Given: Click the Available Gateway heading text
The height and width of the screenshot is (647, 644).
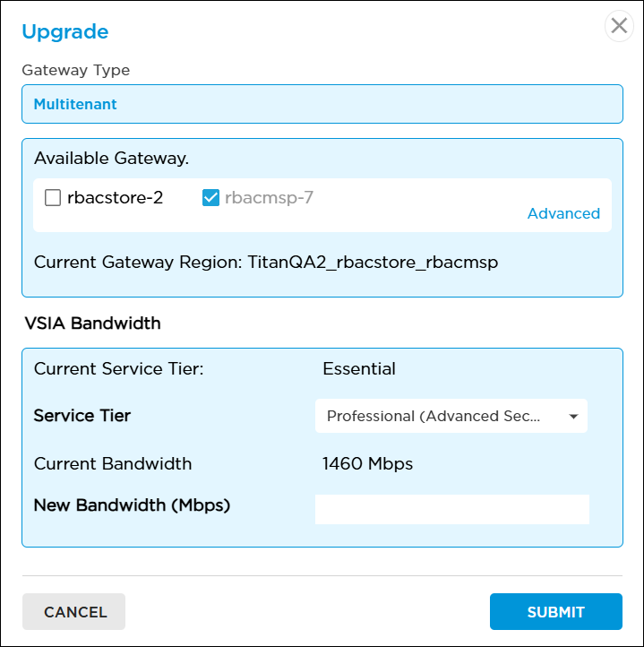Looking at the screenshot, I should [x=111, y=159].
